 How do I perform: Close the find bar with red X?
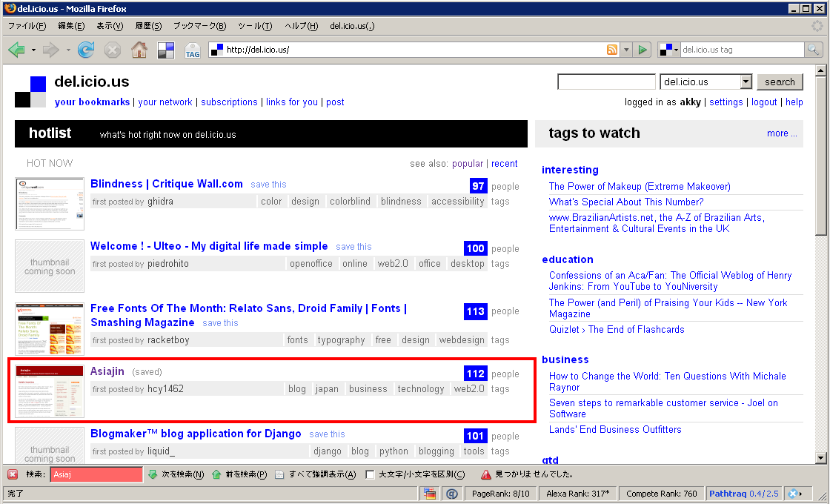point(13,474)
